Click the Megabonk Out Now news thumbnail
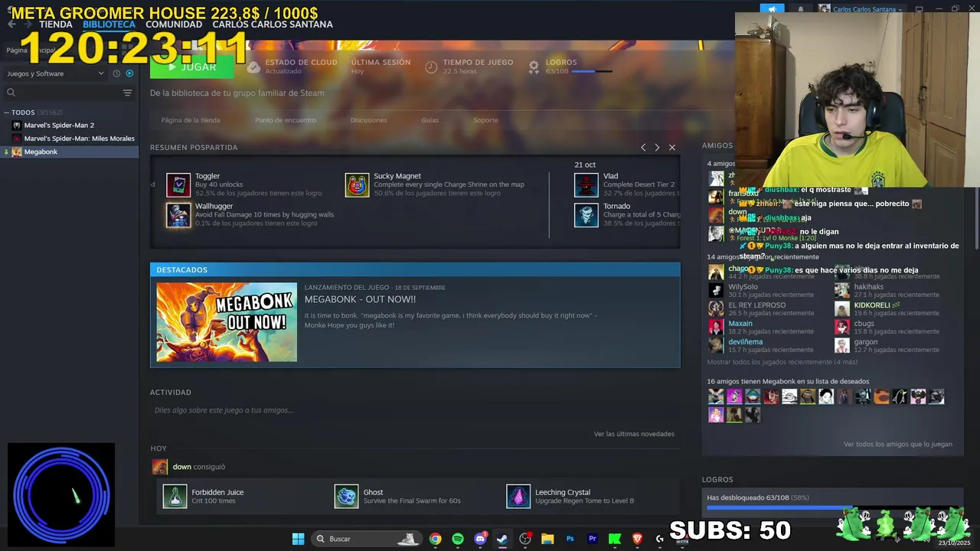 coord(227,322)
